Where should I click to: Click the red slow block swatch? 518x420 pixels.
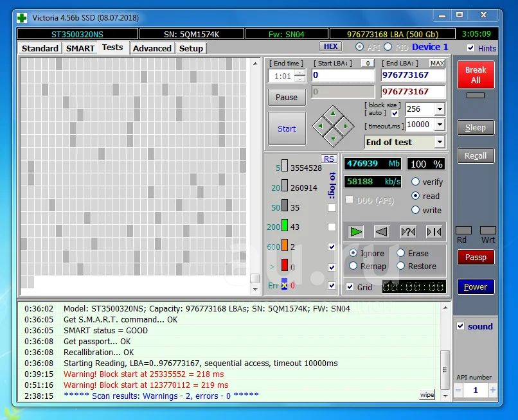click(x=285, y=265)
